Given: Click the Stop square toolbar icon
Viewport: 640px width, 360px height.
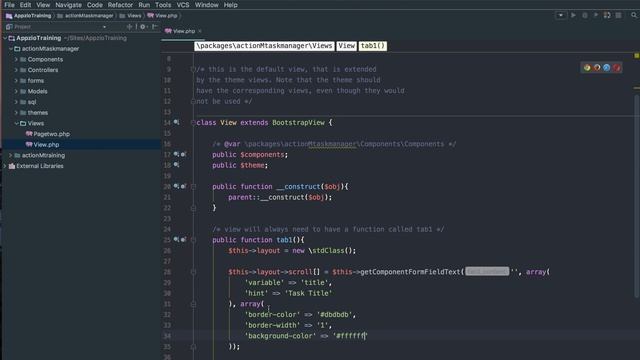Looking at the screenshot, I should (x=618, y=15).
